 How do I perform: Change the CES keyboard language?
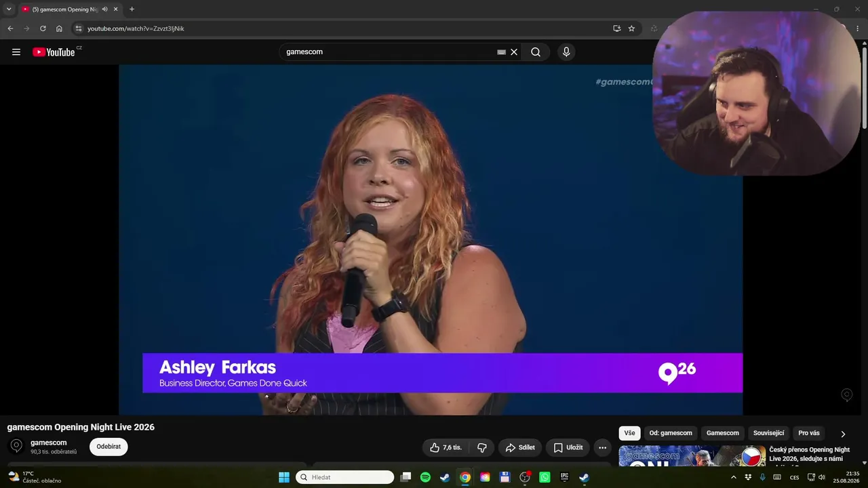tap(795, 477)
